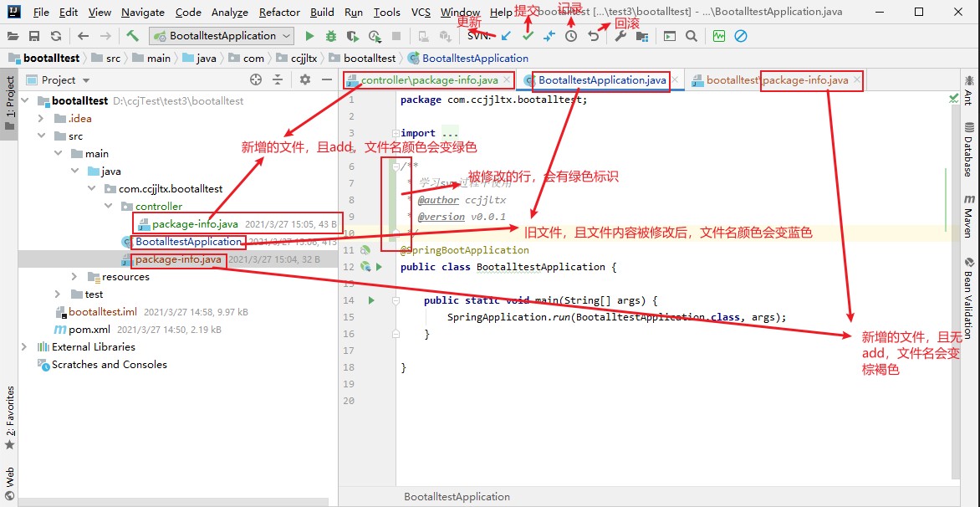Open Search Everywhere magnifier icon
The image size is (980, 507).
691,36
